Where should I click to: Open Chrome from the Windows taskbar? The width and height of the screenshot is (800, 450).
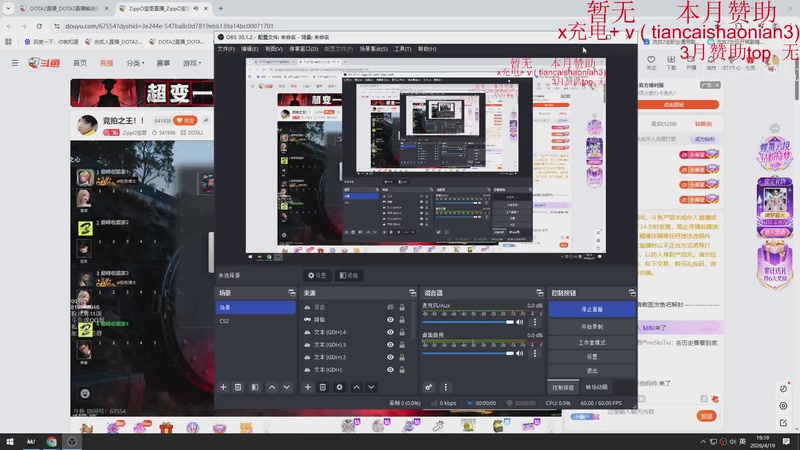click(52, 442)
